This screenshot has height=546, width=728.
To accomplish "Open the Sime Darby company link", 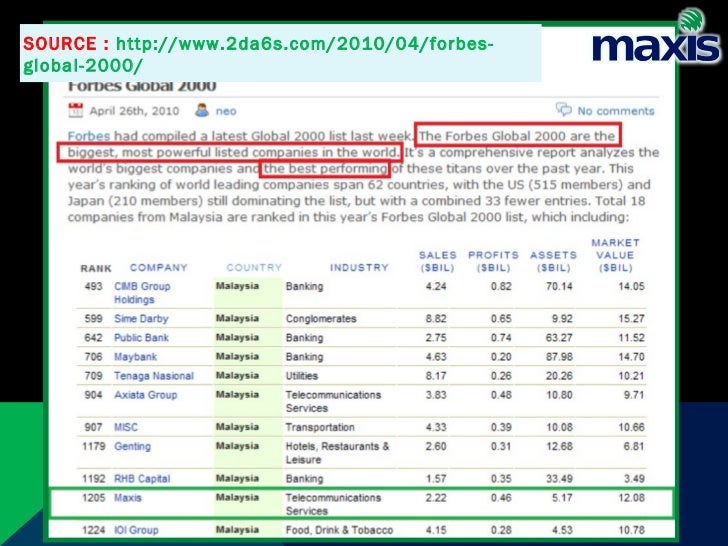I will click(x=141, y=318).
